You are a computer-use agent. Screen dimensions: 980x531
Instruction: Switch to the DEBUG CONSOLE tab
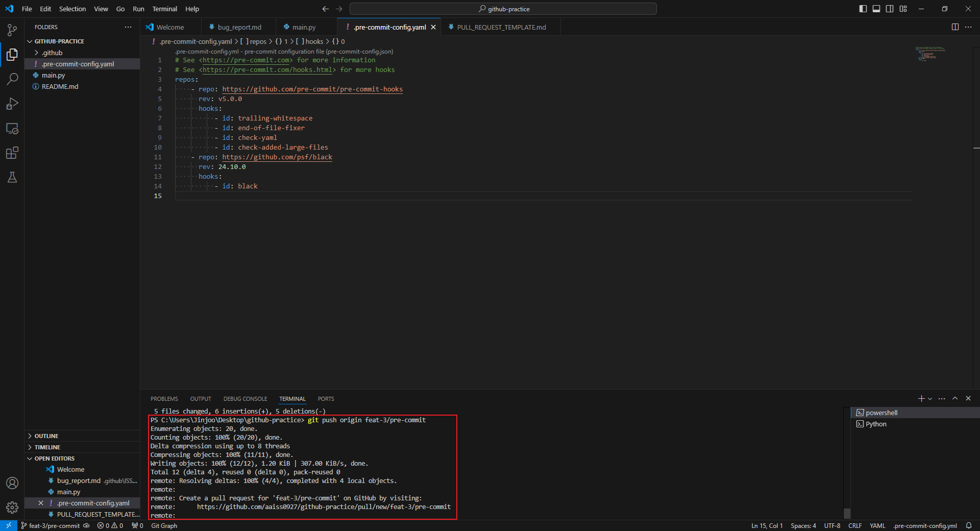245,399
